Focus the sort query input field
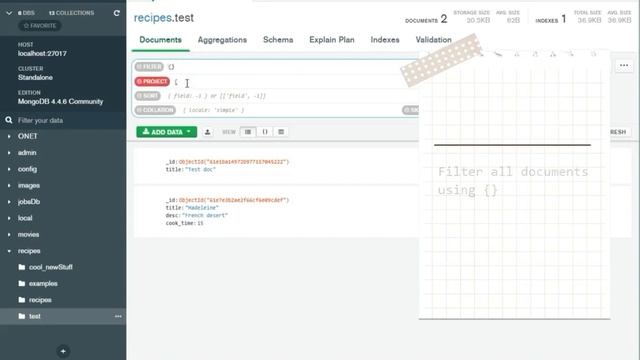Viewport: 640px width, 360px height. pyautogui.click(x=291, y=96)
